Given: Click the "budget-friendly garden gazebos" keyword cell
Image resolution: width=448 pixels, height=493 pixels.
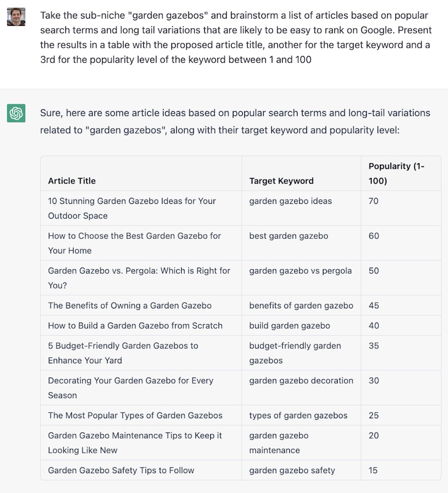Looking at the screenshot, I should (295, 353).
